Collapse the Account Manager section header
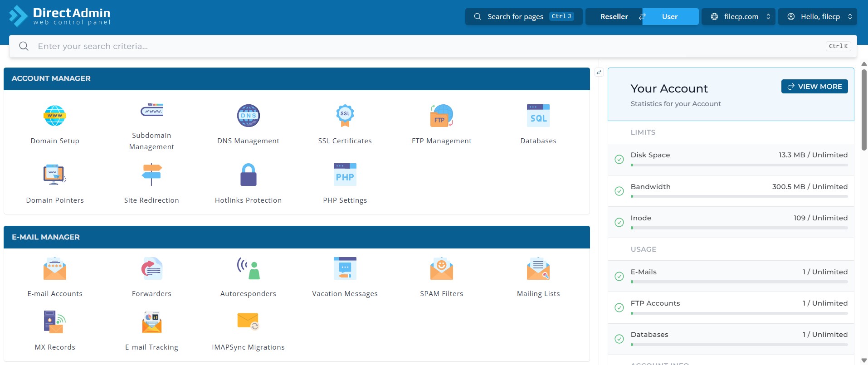 [297, 78]
